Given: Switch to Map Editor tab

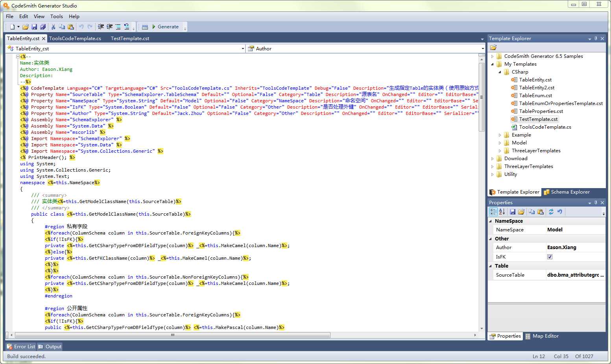Looking at the screenshot, I should pyautogui.click(x=542, y=336).
